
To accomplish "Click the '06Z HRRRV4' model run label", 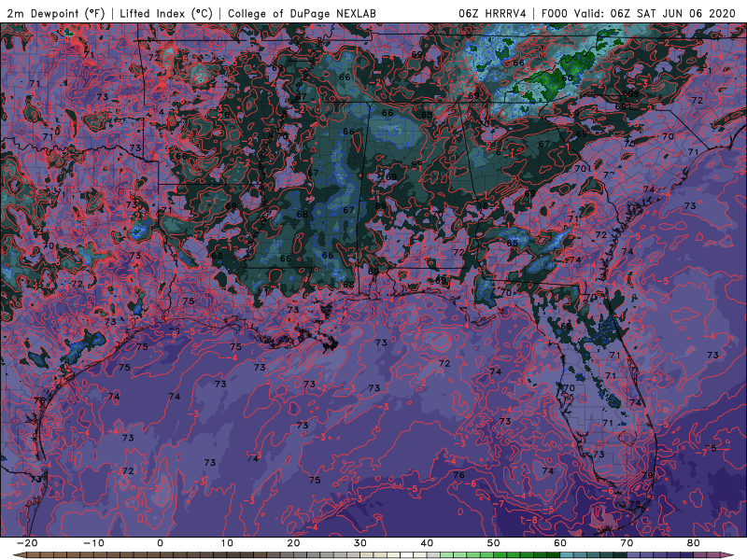I will [492, 13].
